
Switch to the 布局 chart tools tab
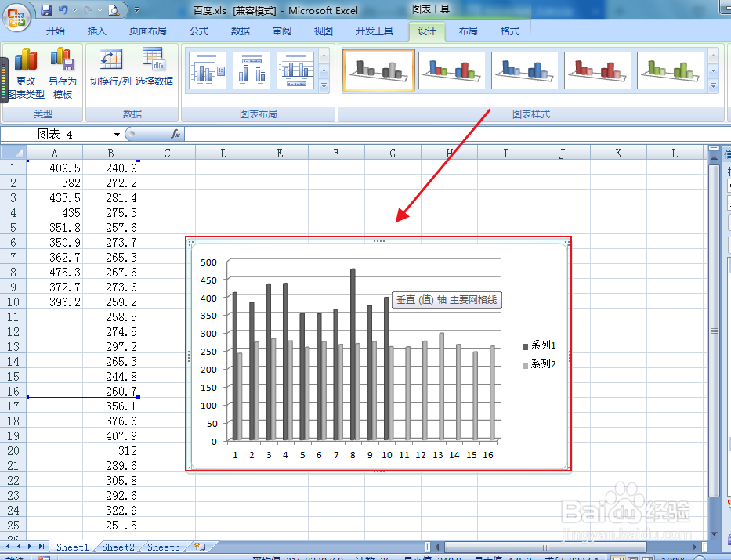468,31
